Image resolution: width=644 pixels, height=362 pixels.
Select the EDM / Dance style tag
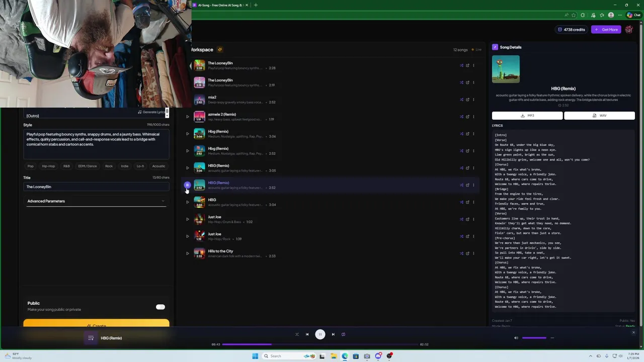tap(87, 166)
